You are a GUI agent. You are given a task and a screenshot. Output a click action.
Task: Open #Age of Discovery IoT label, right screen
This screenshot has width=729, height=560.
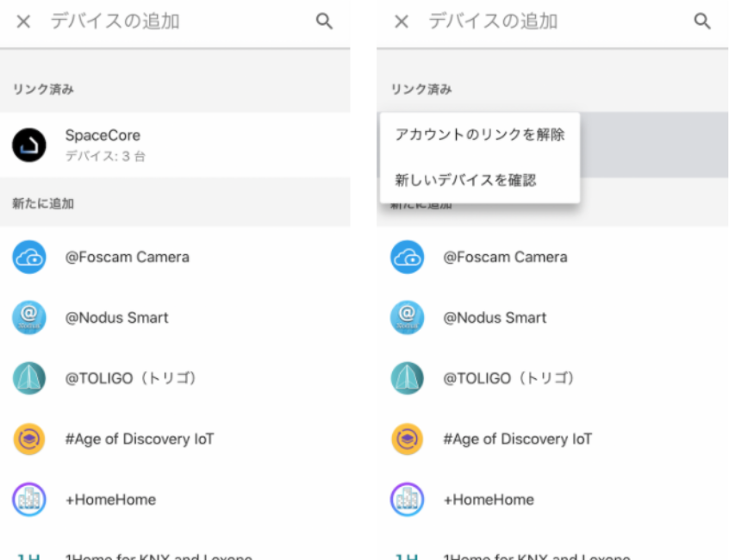[x=517, y=439]
